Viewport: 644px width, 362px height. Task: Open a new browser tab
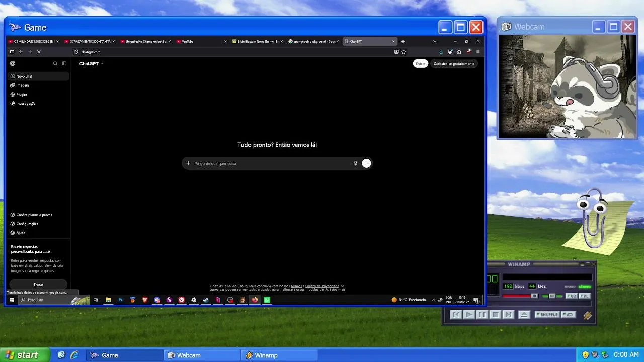click(x=403, y=41)
